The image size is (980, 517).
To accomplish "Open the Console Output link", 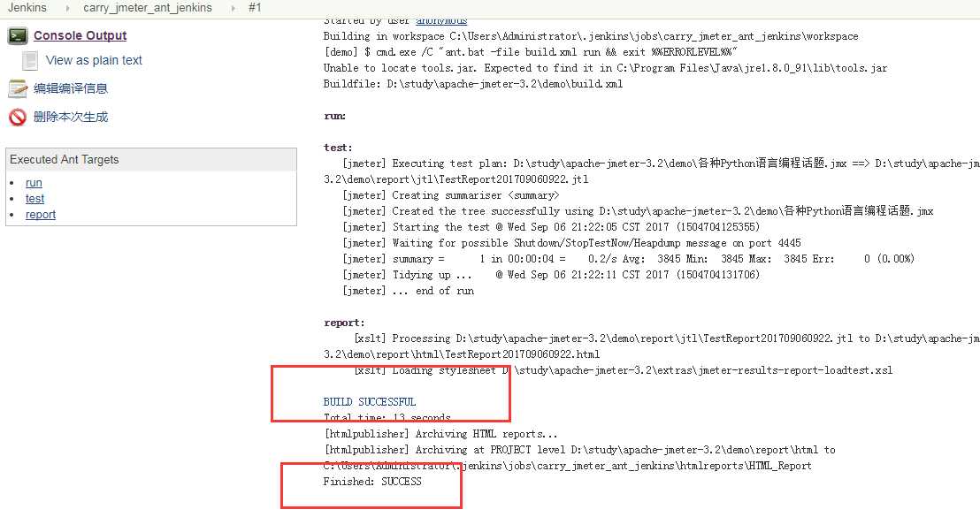I will click(x=80, y=35).
